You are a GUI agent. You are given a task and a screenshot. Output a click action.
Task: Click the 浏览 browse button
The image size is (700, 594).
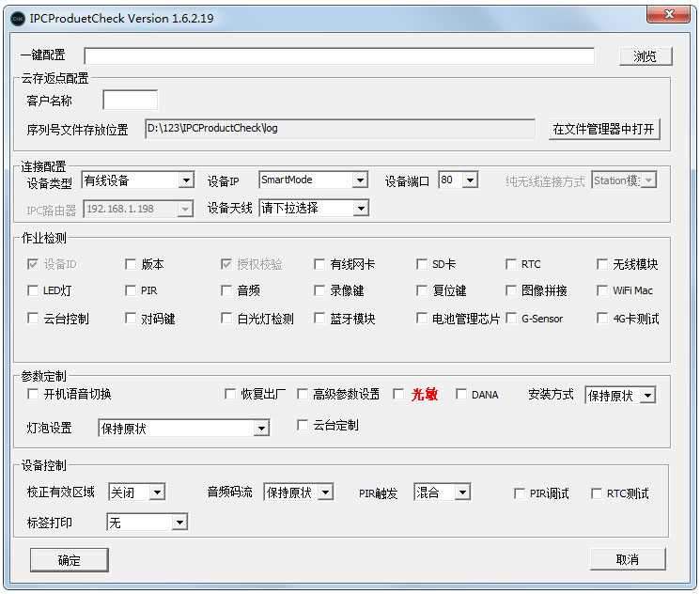click(646, 56)
